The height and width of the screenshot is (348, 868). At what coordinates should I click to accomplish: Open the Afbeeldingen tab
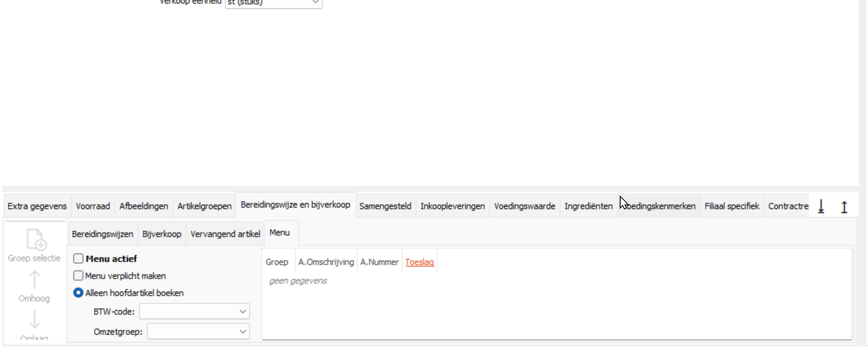144,206
